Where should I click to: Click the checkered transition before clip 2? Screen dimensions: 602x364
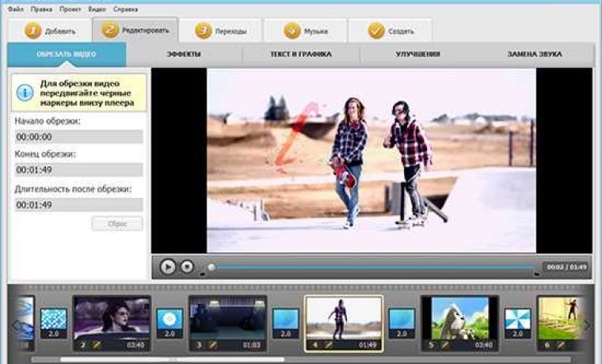(53, 324)
